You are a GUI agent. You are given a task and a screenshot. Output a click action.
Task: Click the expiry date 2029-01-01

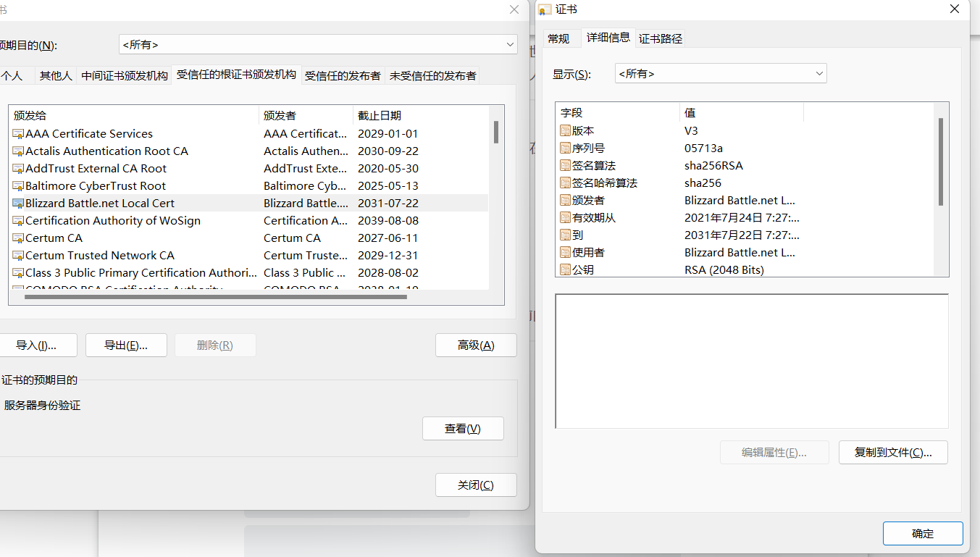(x=388, y=134)
